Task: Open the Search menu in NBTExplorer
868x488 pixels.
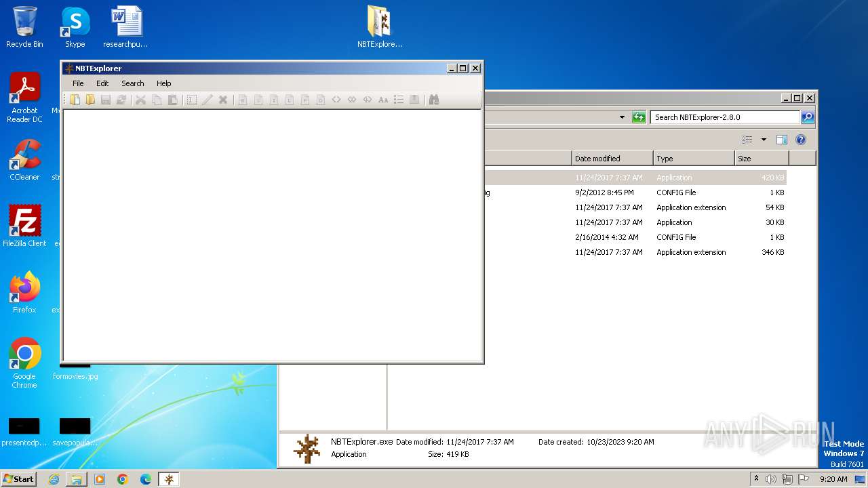Action: [133, 83]
